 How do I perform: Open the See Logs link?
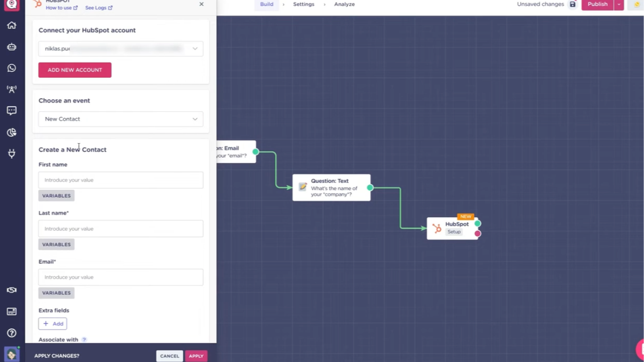click(99, 8)
